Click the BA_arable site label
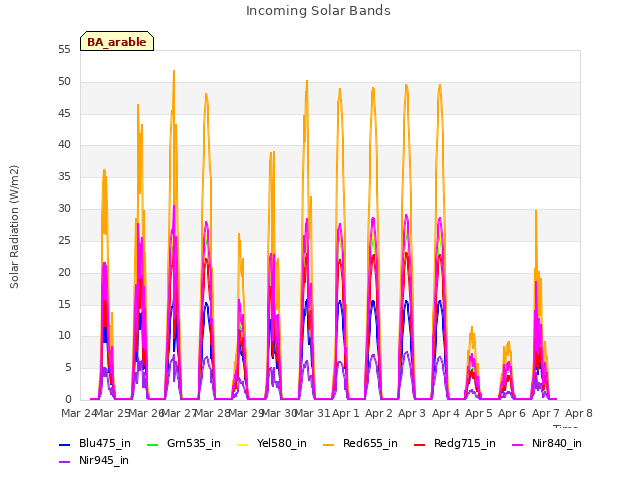This screenshot has height=480, width=640. pos(117,42)
